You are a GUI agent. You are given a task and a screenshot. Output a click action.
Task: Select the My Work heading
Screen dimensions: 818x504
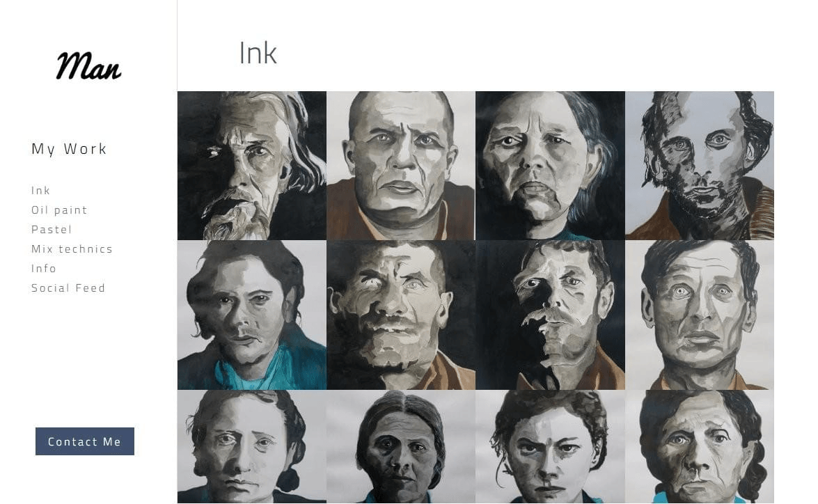coord(70,149)
